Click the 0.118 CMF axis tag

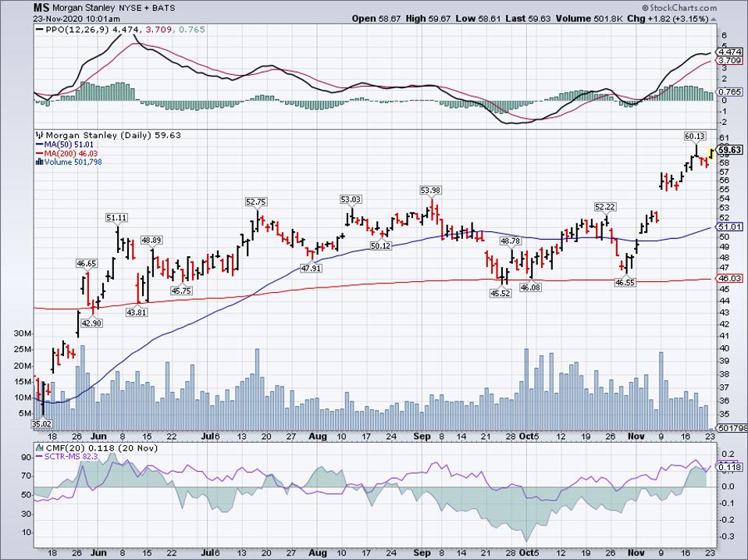point(730,468)
